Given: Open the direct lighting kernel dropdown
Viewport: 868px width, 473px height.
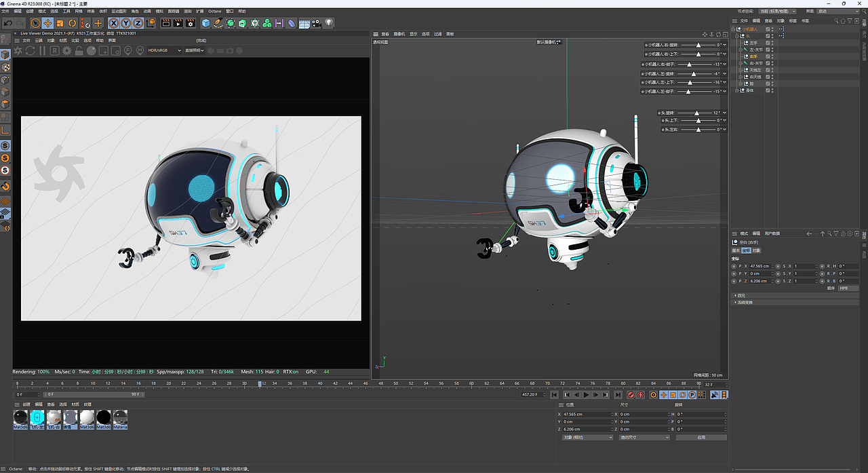Looking at the screenshot, I should pyautogui.click(x=195, y=50).
